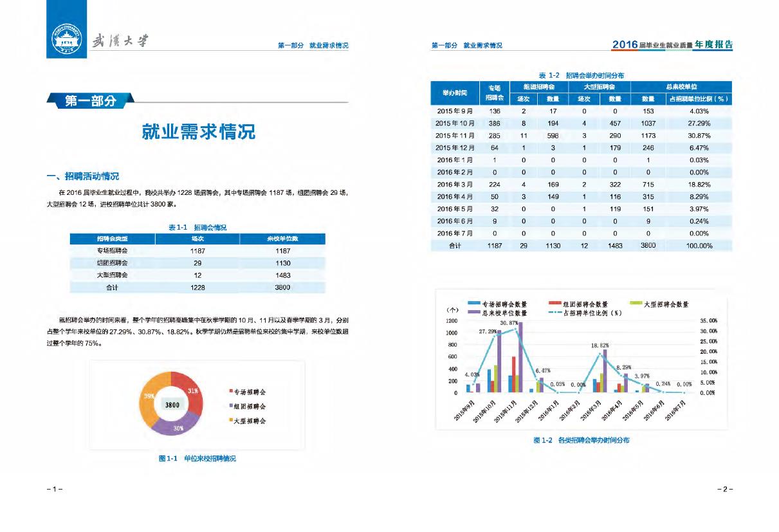Click 30.87% in the 2015年11月 table row
Screen dimensions: 779x532
698,135
